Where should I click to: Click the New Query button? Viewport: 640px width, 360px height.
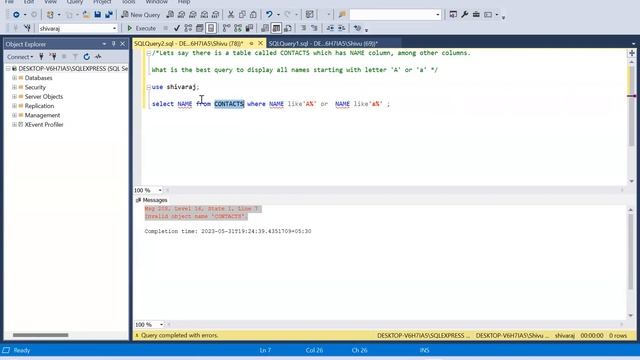pyautogui.click(x=140, y=15)
